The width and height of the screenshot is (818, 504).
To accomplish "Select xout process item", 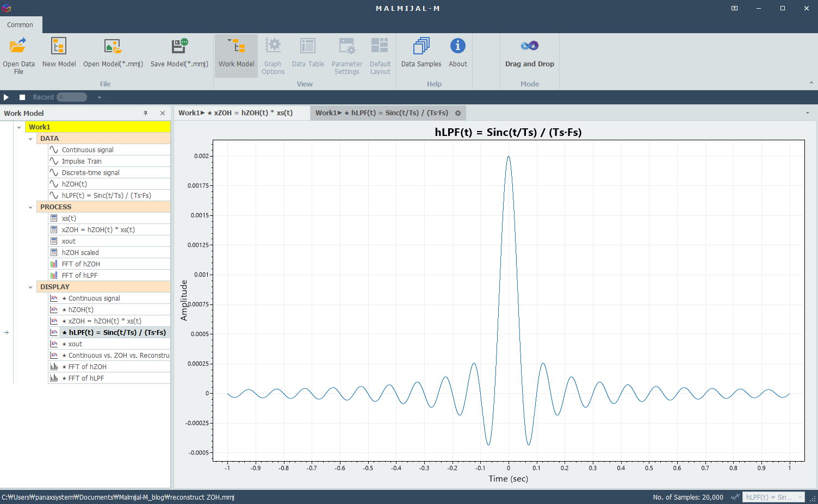I will [x=109, y=241].
